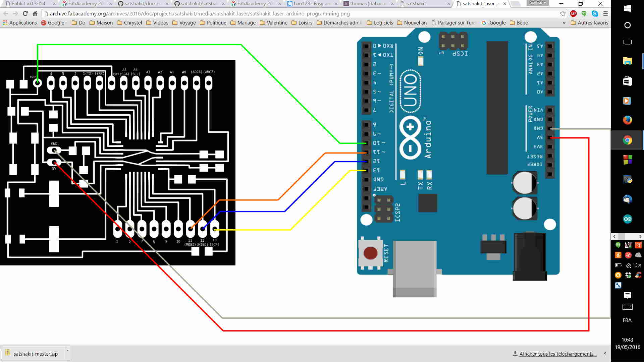The image size is (644, 362).
Task: Click the Adblock Plus extension icon
Action: click(x=573, y=14)
